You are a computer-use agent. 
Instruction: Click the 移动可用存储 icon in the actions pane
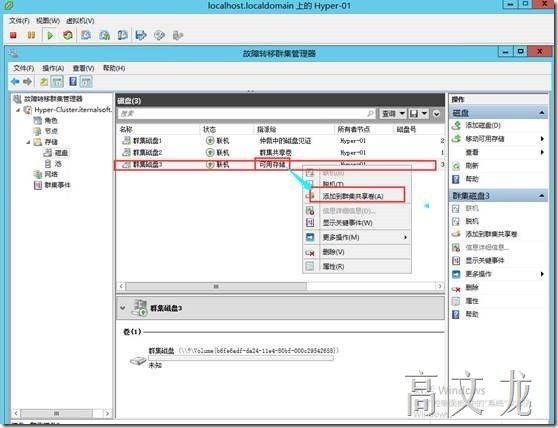[x=456, y=139]
